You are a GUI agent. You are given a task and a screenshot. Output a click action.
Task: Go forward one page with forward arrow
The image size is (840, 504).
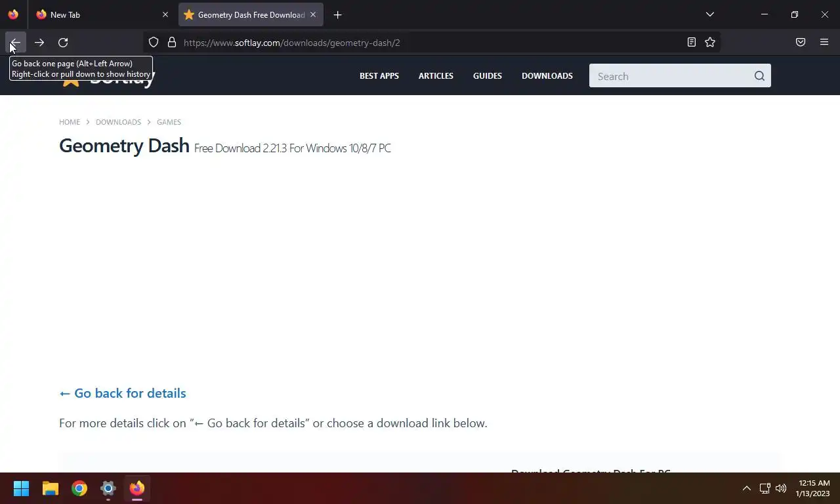pos(39,43)
